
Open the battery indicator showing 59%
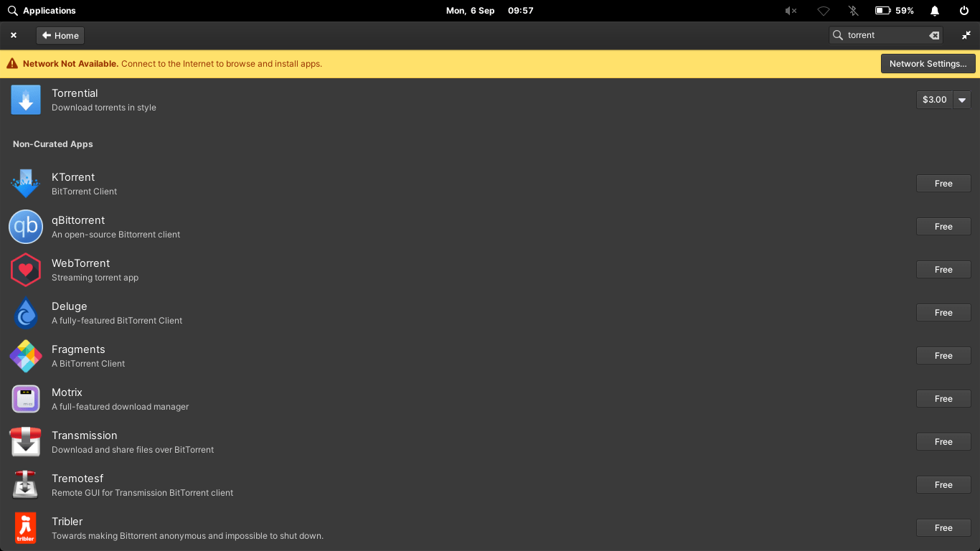pyautogui.click(x=894, y=11)
